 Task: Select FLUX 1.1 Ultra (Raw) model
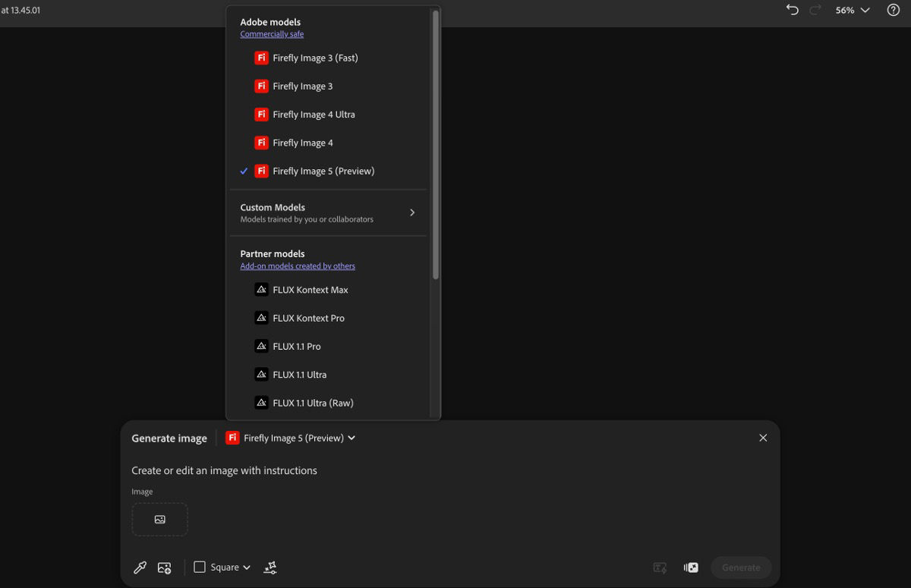[313, 402]
